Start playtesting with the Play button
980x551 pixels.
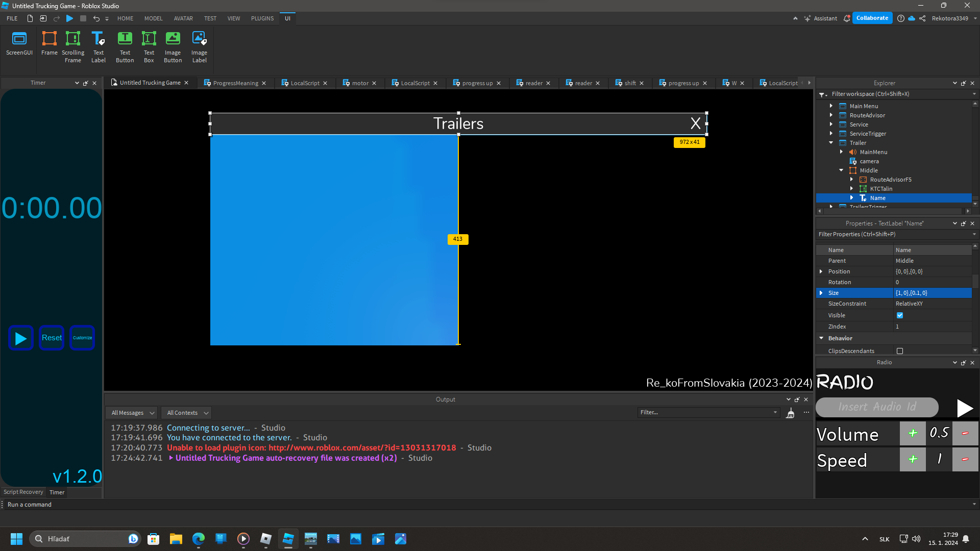pos(69,18)
